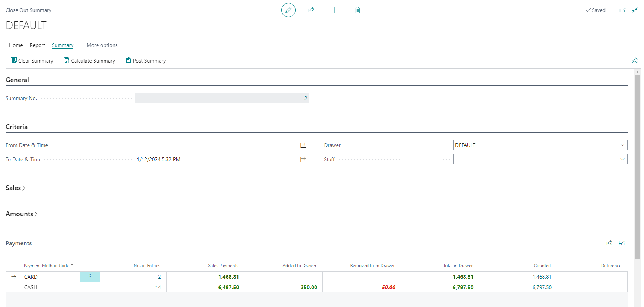Open the Staff dropdown
644x307 pixels.
pyautogui.click(x=622, y=159)
